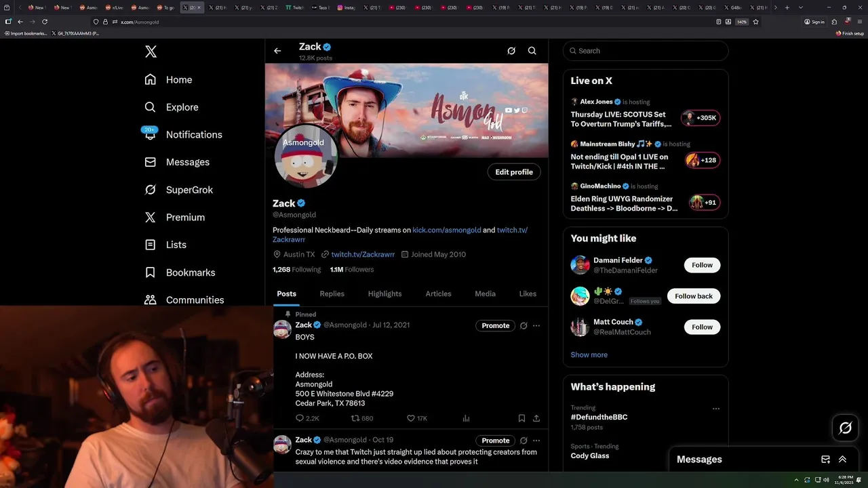Open SuperGrok from the sidebar
Screen dimensions: 868x488
coord(179,190)
